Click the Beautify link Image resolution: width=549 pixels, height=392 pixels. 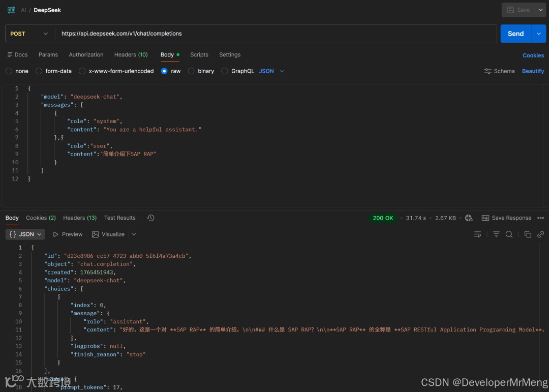pyautogui.click(x=533, y=71)
